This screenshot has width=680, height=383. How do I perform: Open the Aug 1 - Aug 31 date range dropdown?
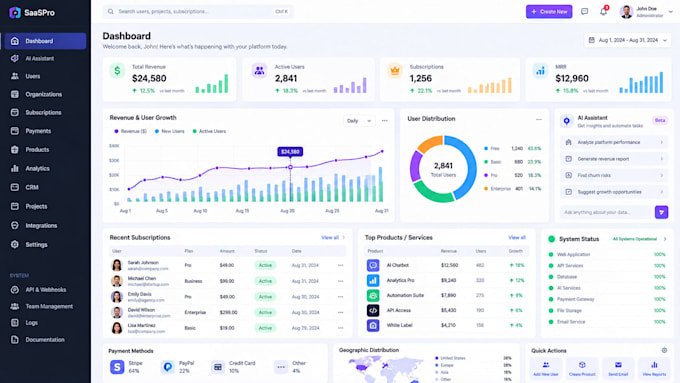tap(628, 40)
